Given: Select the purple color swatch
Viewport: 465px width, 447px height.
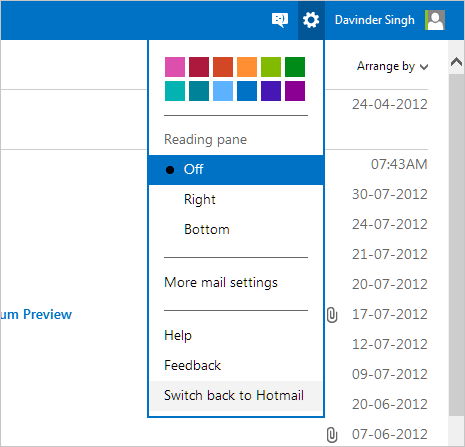Looking at the screenshot, I should point(295,91).
